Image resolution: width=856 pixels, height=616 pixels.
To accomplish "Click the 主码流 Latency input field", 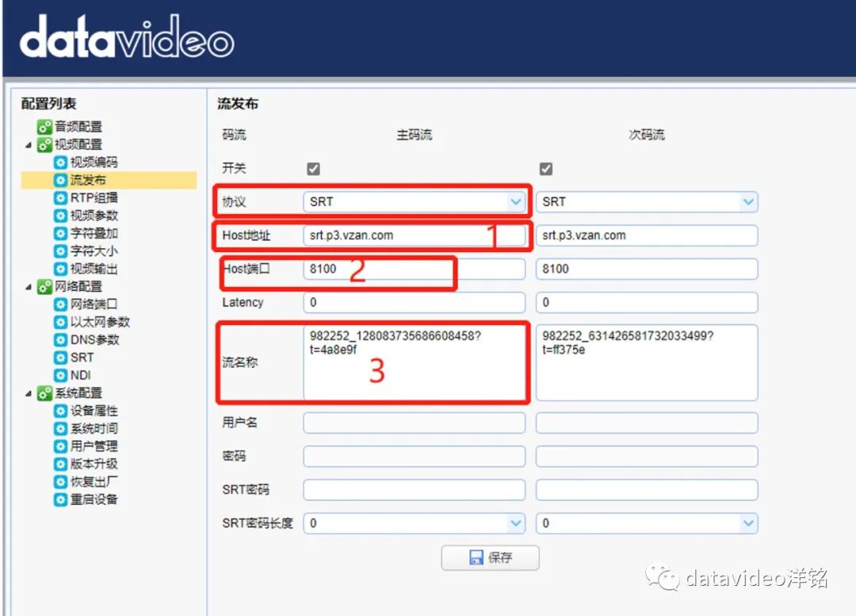I will 413,303.
